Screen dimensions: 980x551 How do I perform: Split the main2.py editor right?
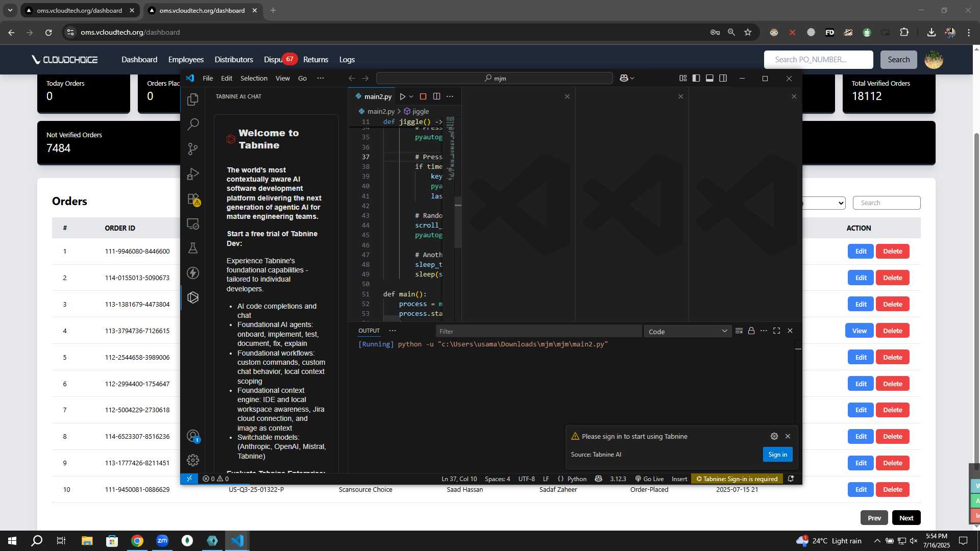[436, 96]
